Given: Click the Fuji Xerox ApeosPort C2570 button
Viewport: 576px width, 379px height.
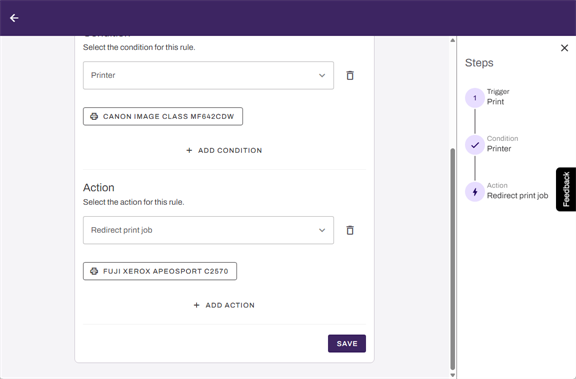Looking at the screenshot, I should pyautogui.click(x=160, y=271).
